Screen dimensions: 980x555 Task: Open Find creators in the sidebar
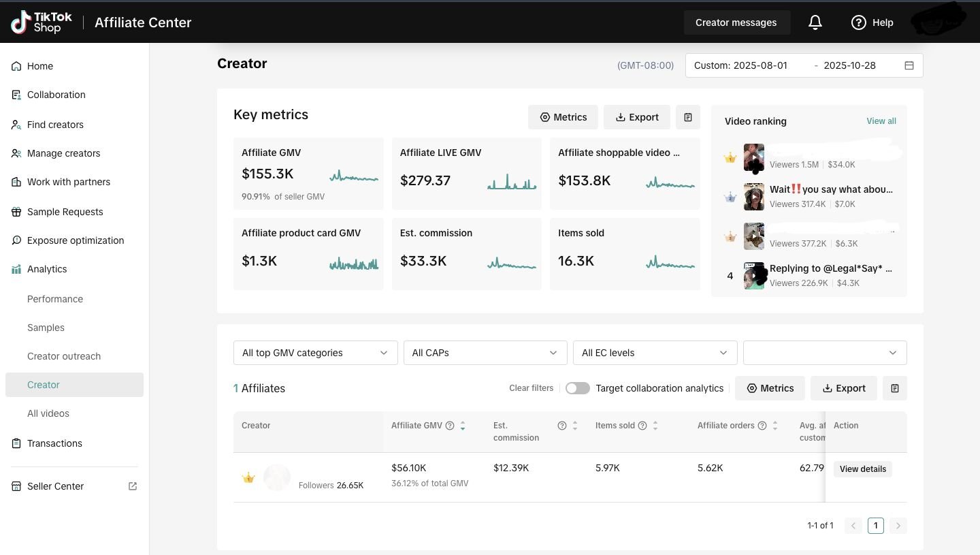click(55, 125)
